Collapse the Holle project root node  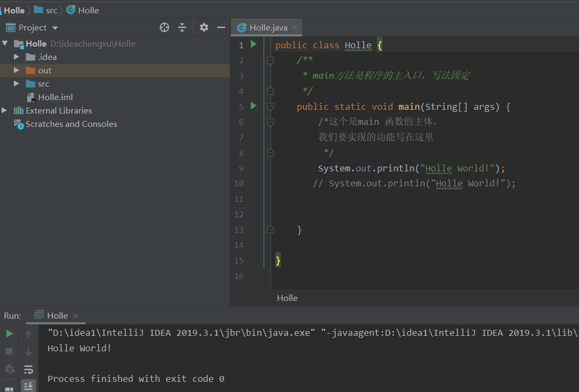pos(5,43)
